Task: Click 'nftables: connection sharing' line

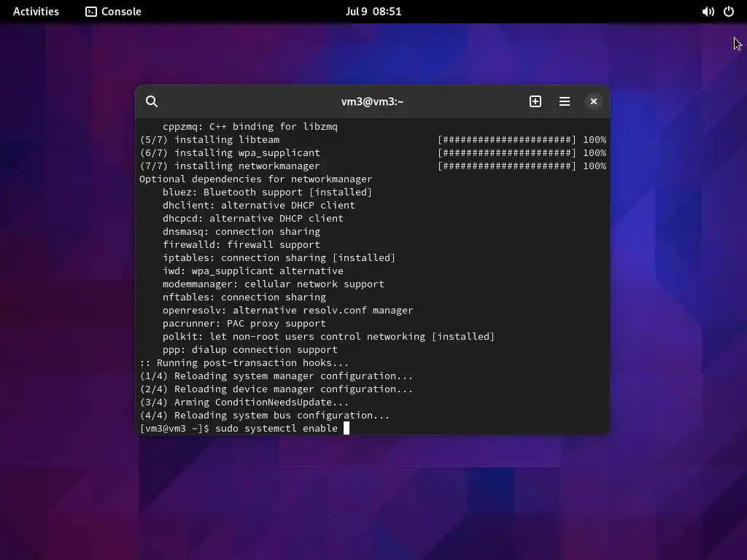Action: pyautogui.click(x=244, y=297)
